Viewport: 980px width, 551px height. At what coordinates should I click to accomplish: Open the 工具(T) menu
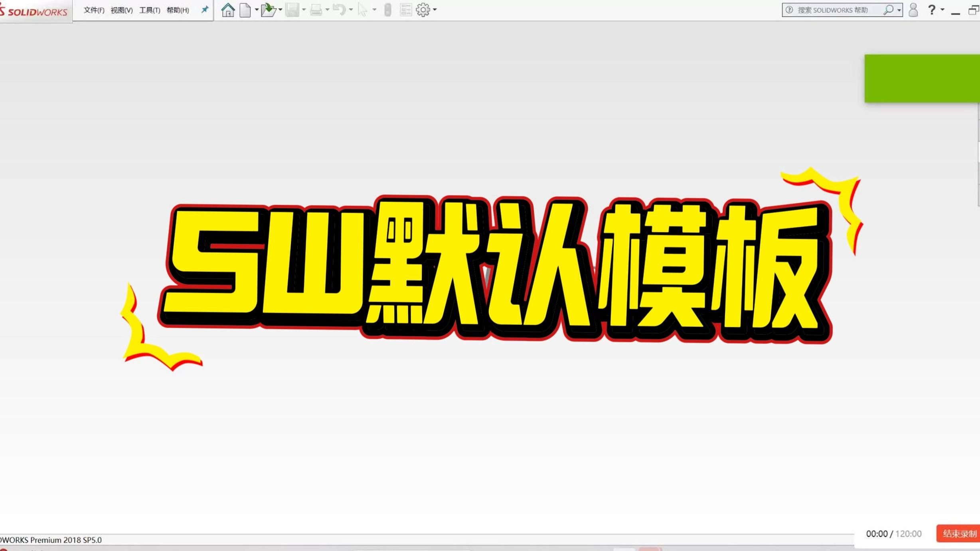pos(150,10)
